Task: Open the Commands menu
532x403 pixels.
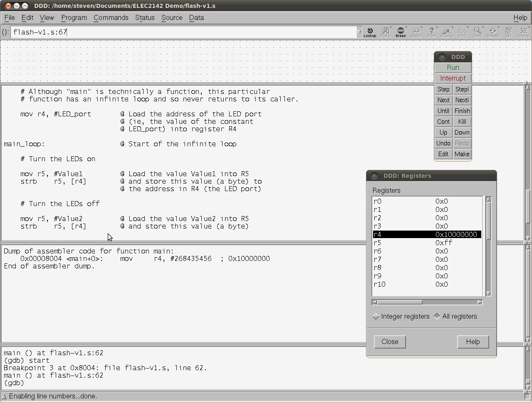Action: [111, 17]
